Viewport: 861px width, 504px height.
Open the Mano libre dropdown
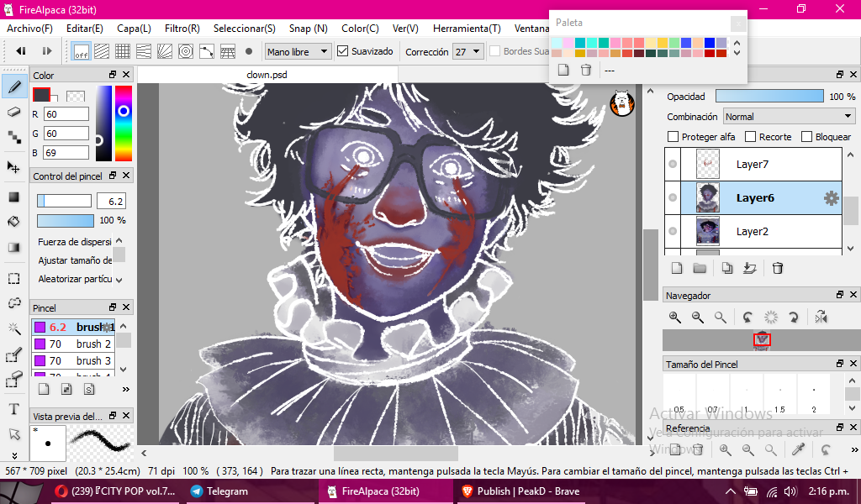pos(298,51)
